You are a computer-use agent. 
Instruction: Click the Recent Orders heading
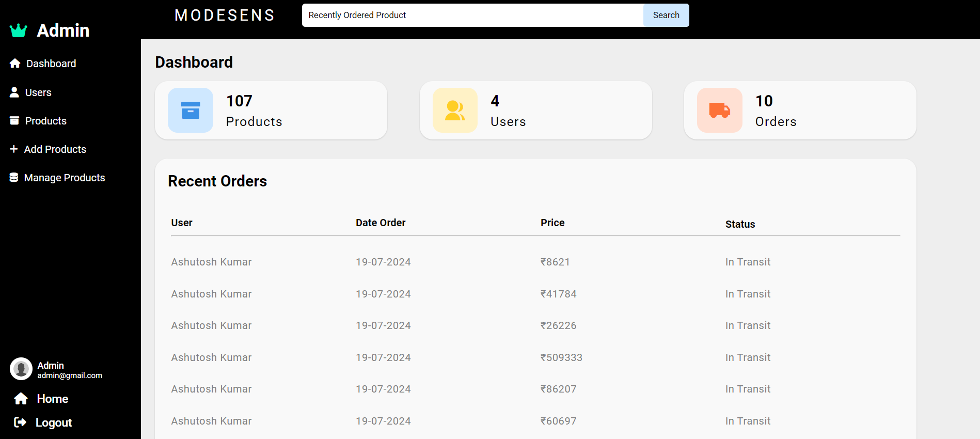(217, 181)
